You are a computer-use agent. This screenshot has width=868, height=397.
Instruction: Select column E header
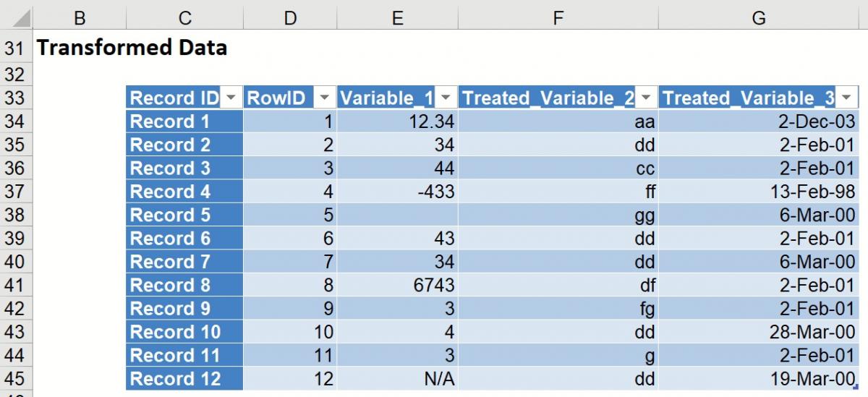click(397, 18)
